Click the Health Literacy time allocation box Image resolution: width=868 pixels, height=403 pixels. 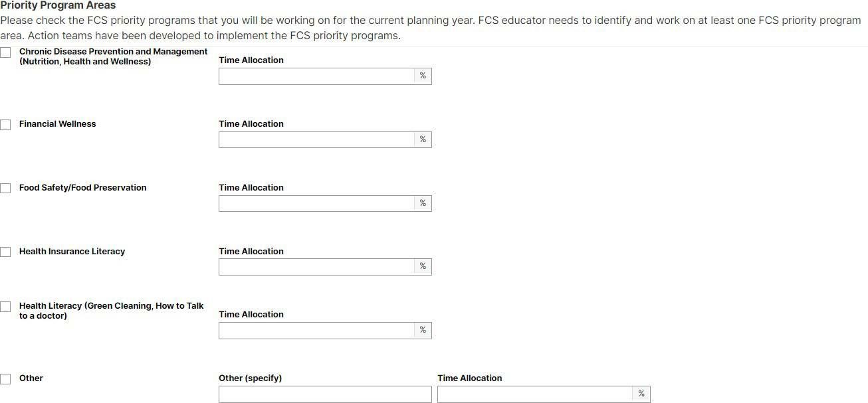coord(316,330)
